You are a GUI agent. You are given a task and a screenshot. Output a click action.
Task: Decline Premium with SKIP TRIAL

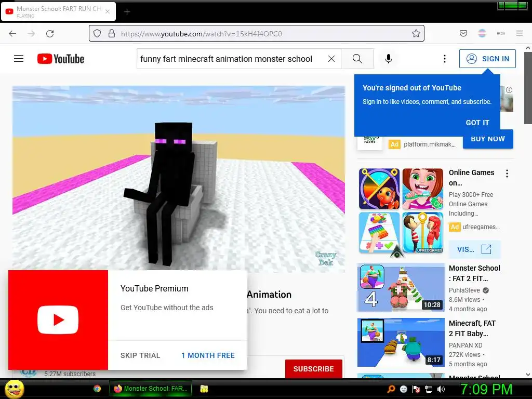click(140, 355)
